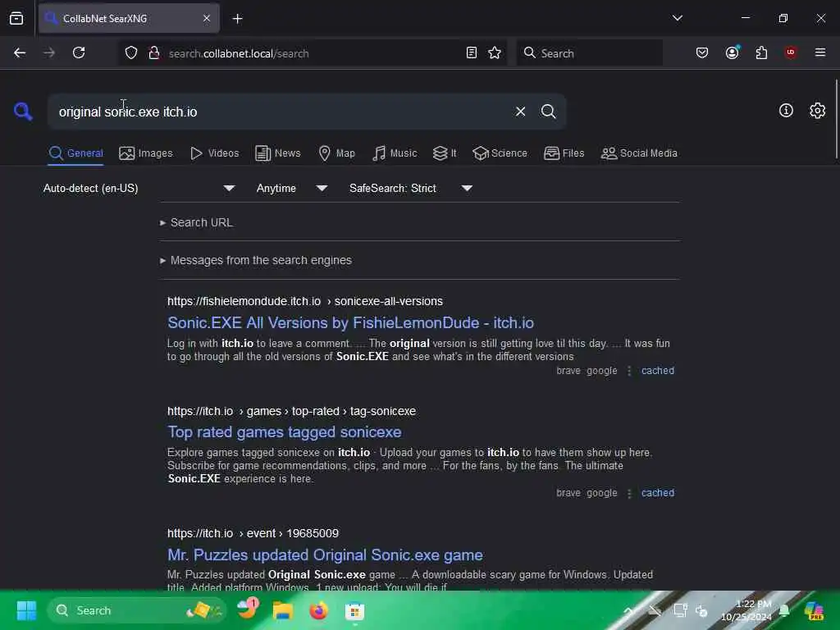This screenshot has height=630, width=840.
Task: Open the Firefox hamburger menu
Action: [819, 52]
